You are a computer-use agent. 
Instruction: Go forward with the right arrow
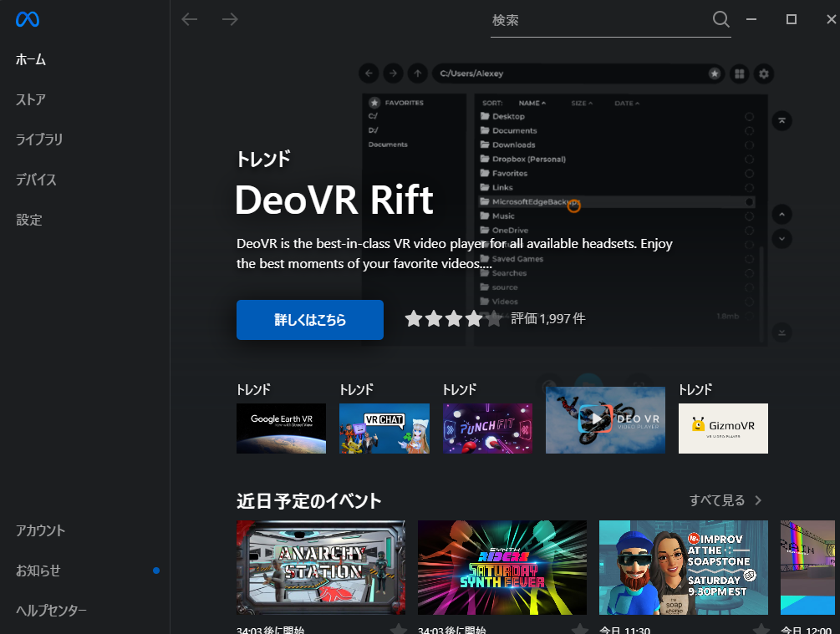point(230,19)
